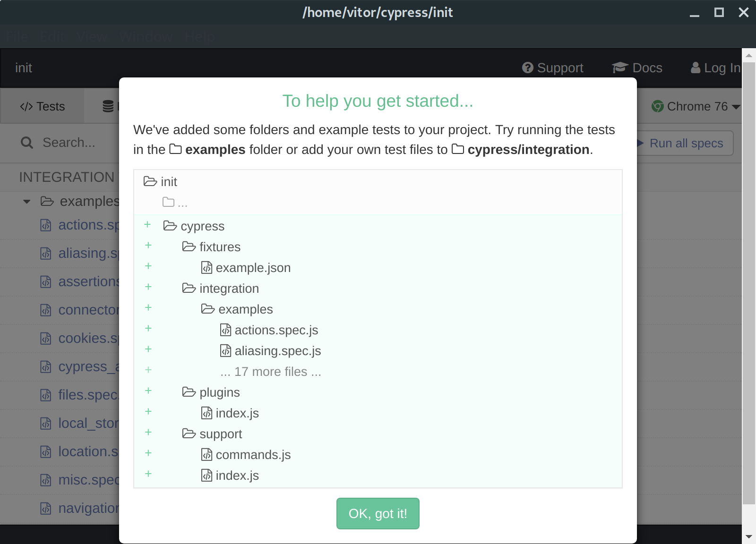The width and height of the screenshot is (756, 544).
Task: Click the example.json file name
Action: tap(253, 268)
